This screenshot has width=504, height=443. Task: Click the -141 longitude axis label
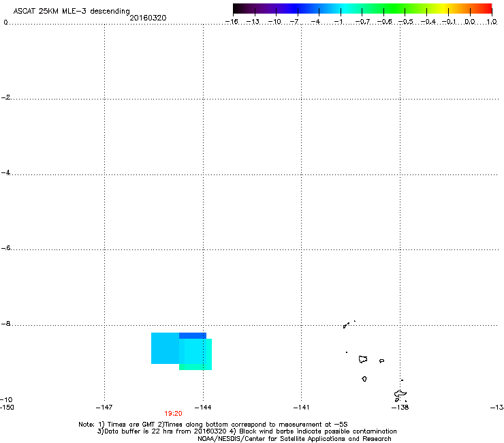(301, 408)
